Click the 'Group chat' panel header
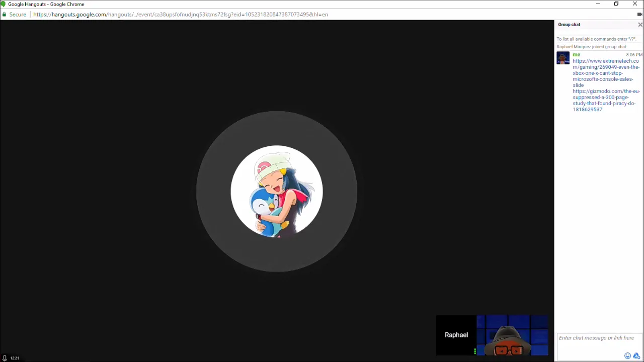 coord(569,25)
